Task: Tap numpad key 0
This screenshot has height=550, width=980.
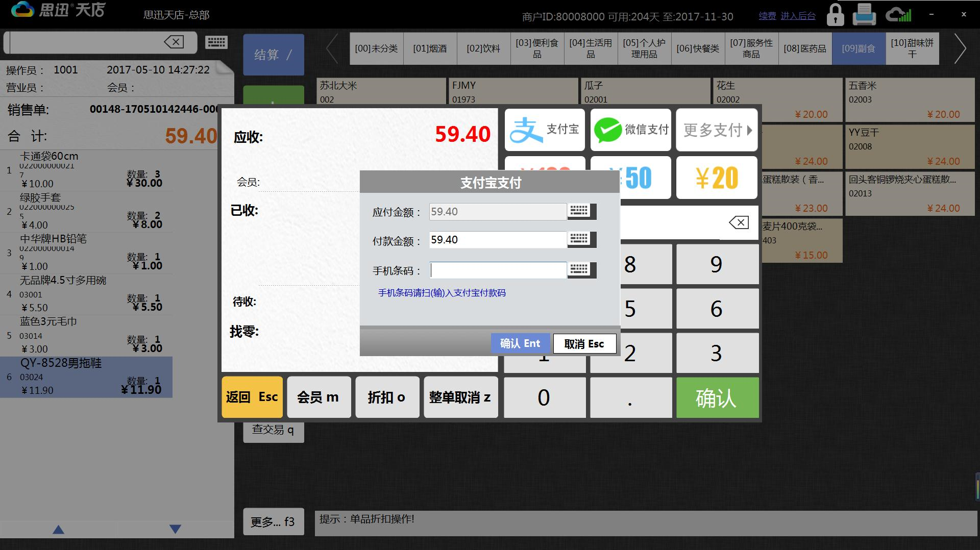Action: 545,397
